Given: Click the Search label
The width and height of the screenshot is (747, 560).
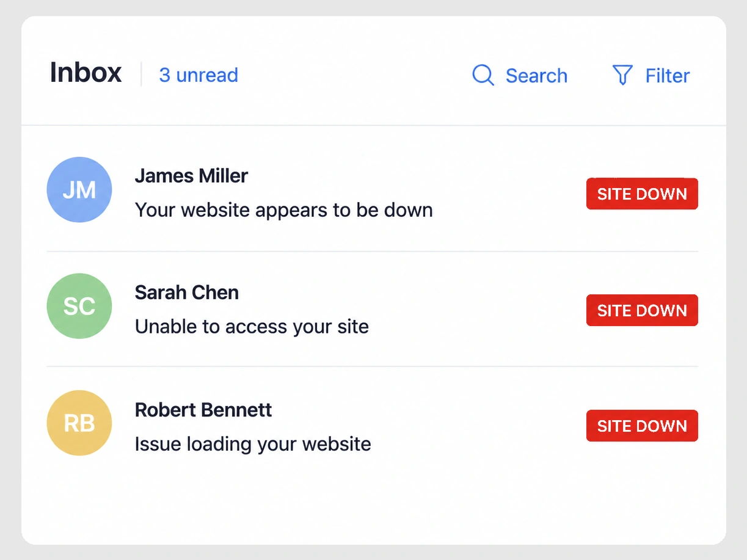Looking at the screenshot, I should point(536,76).
